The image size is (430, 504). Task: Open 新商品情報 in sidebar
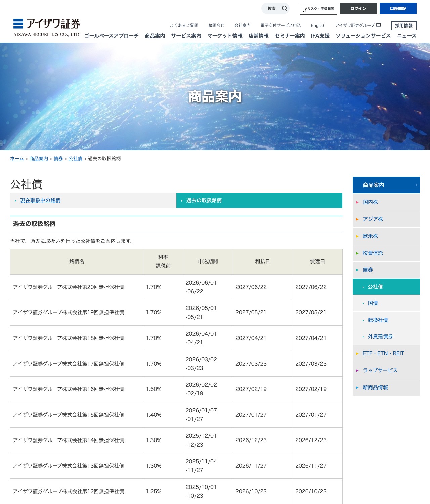(x=386, y=387)
